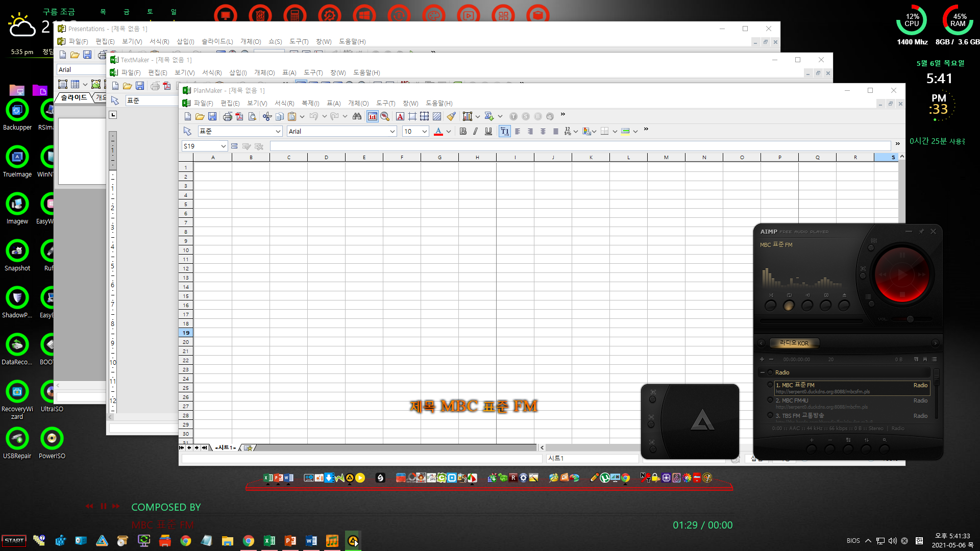Justify cell content in PlanMaker
This screenshot has height=551, width=980.
point(556,131)
